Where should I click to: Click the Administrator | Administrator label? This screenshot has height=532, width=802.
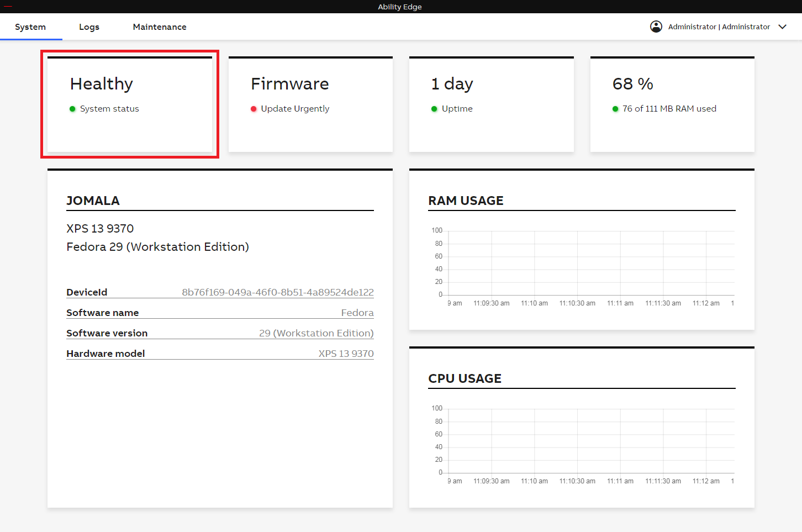(719, 27)
